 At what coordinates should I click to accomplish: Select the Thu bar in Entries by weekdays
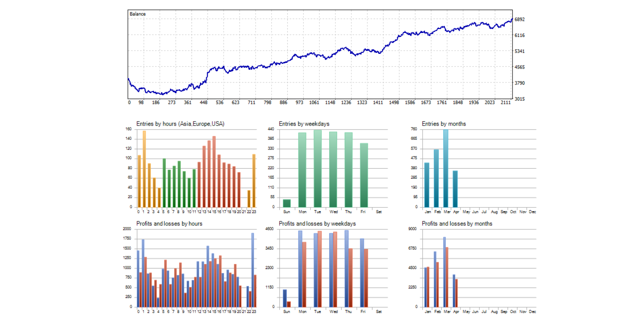(348, 170)
